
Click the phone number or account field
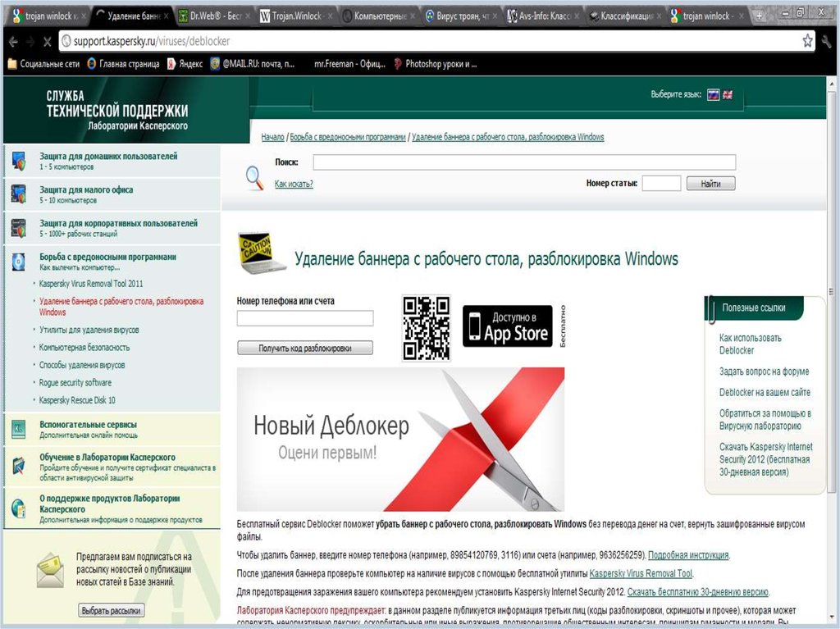click(x=305, y=318)
